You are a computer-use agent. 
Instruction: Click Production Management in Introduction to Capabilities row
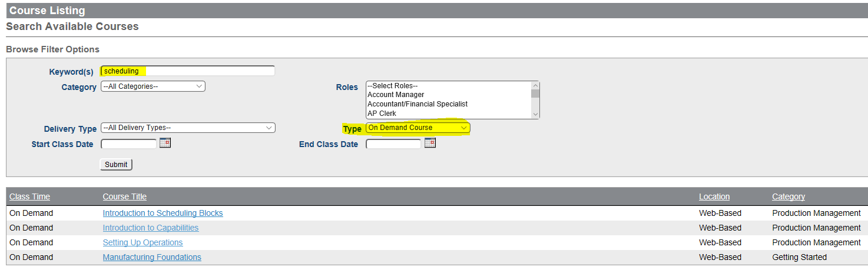[816, 228]
